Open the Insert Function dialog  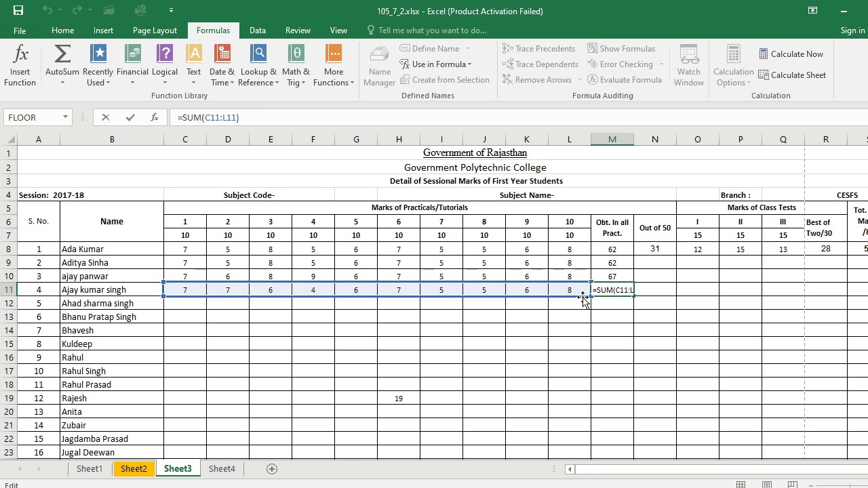point(20,66)
